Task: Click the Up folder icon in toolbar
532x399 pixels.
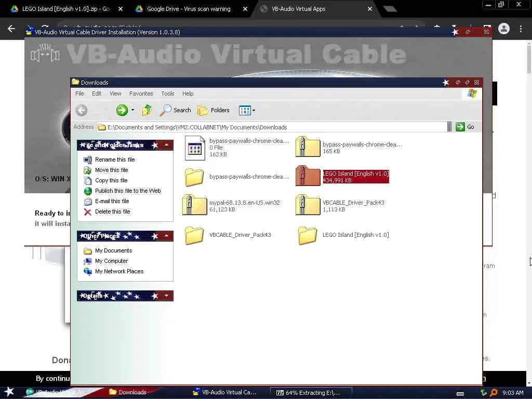Action: coord(147,110)
